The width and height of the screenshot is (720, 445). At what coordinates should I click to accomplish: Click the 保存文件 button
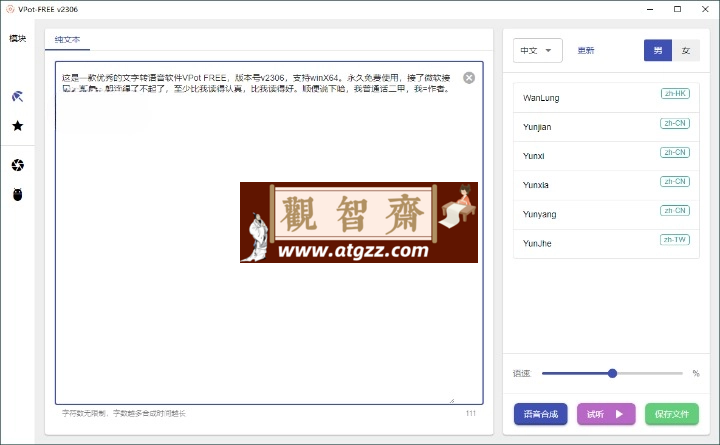point(672,414)
